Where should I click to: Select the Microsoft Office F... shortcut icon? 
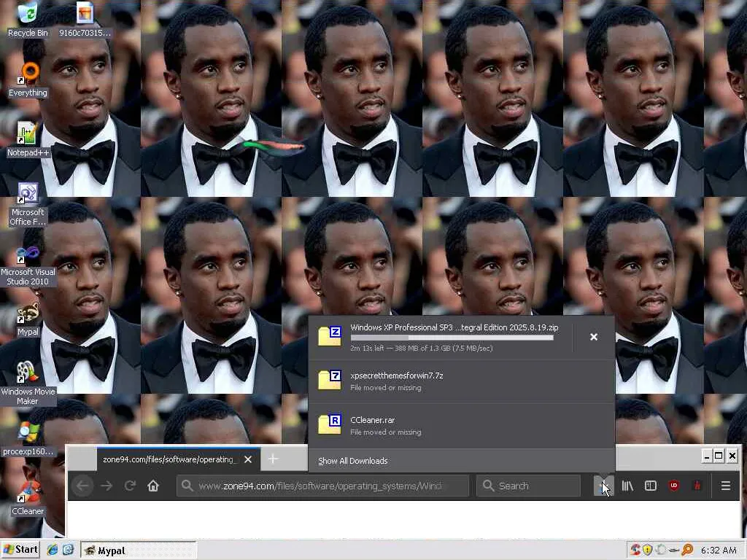coord(28,205)
